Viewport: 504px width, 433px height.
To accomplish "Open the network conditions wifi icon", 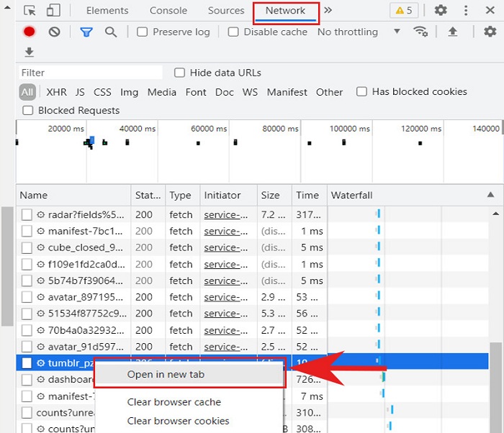I will 420,32.
